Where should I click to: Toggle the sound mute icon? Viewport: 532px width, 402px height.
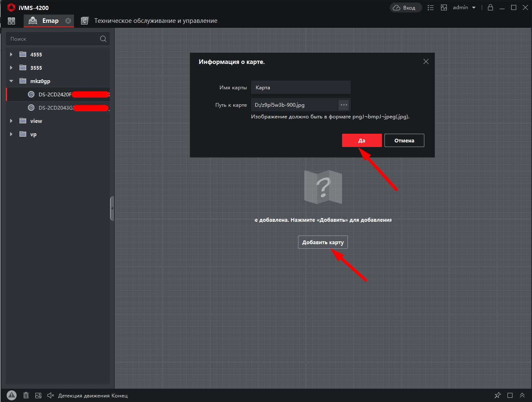[x=50, y=395]
